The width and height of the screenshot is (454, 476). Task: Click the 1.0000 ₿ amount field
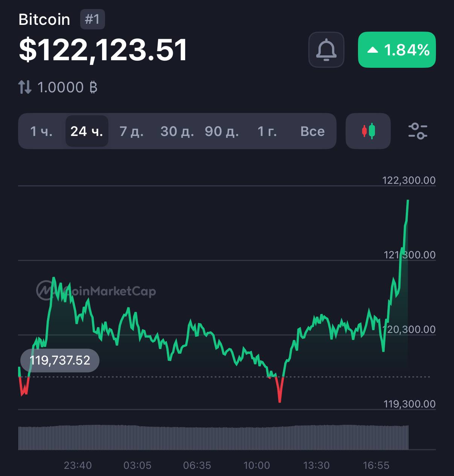coord(68,87)
